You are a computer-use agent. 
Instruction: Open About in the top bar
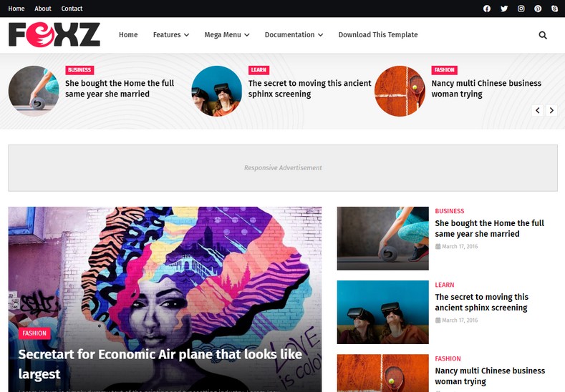[x=43, y=9]
